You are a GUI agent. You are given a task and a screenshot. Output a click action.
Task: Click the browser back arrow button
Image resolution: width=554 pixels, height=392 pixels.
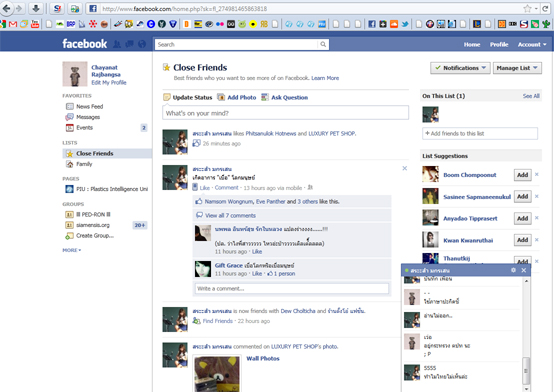click(x=6, y=8)
